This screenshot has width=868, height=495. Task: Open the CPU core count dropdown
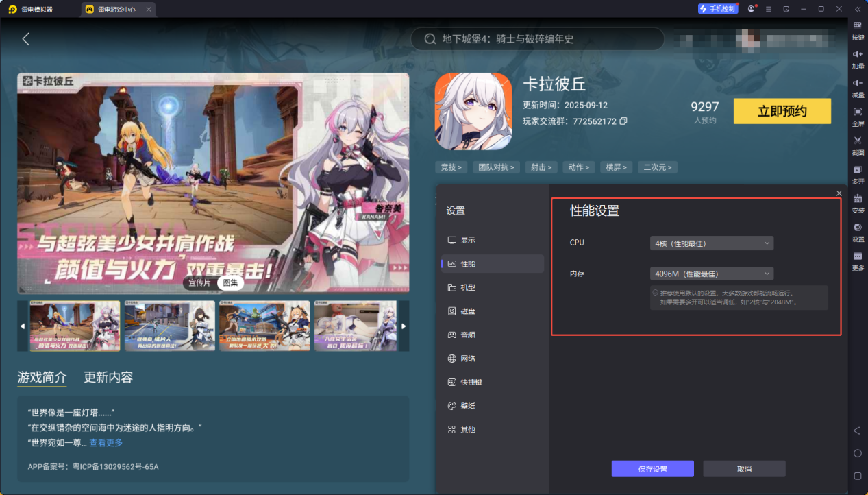coord(710,243)
